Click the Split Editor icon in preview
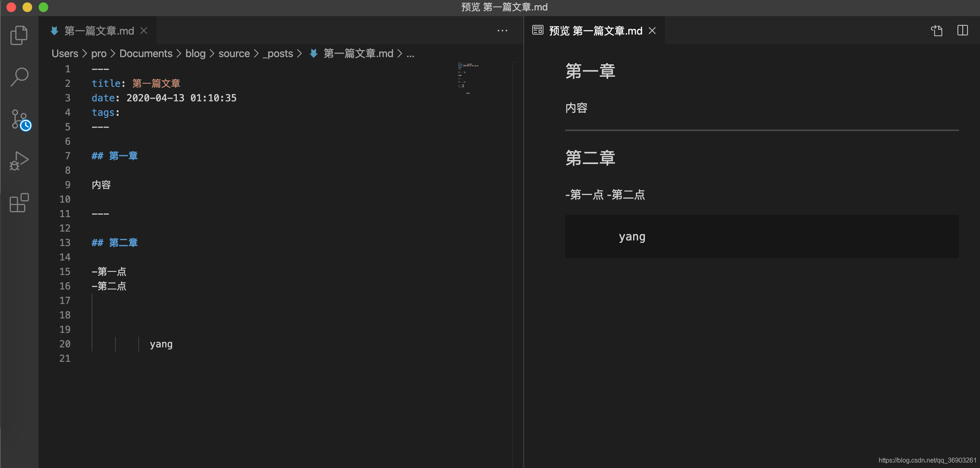Viewport: 980px width, 468px height. pyautogui.click(x=962, y=31)
